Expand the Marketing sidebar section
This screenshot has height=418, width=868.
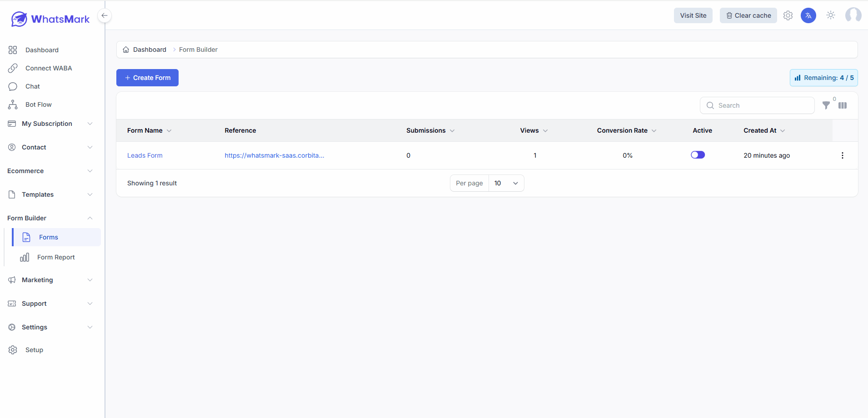point(50,280)
